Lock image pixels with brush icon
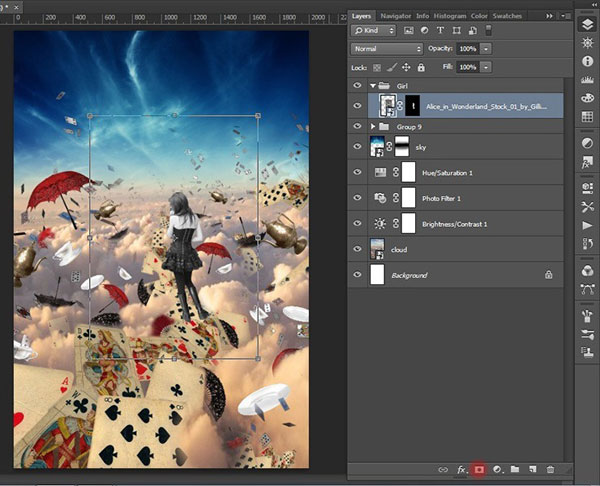600x486 pixels. (391, 68)
